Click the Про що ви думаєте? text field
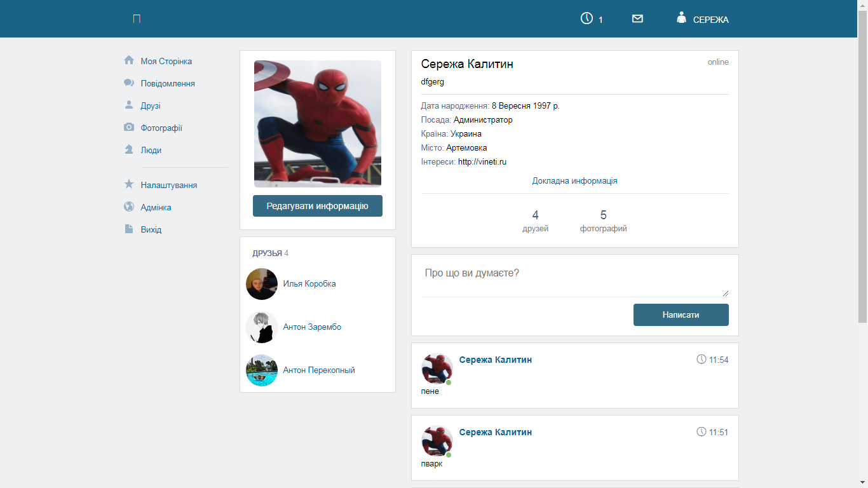Screen dimensions: 868x488 point(575,280)
